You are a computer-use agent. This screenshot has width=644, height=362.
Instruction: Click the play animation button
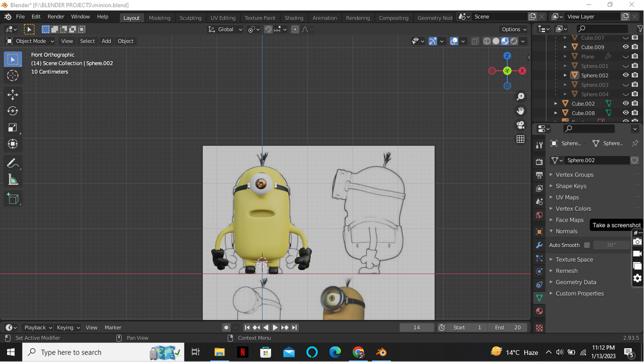tap(275, 327)
